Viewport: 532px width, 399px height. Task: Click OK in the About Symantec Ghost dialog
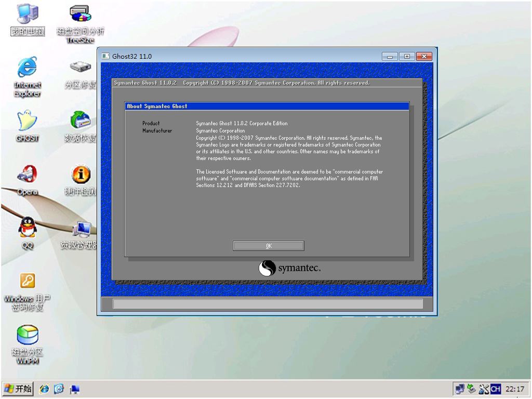pos(268,246)
